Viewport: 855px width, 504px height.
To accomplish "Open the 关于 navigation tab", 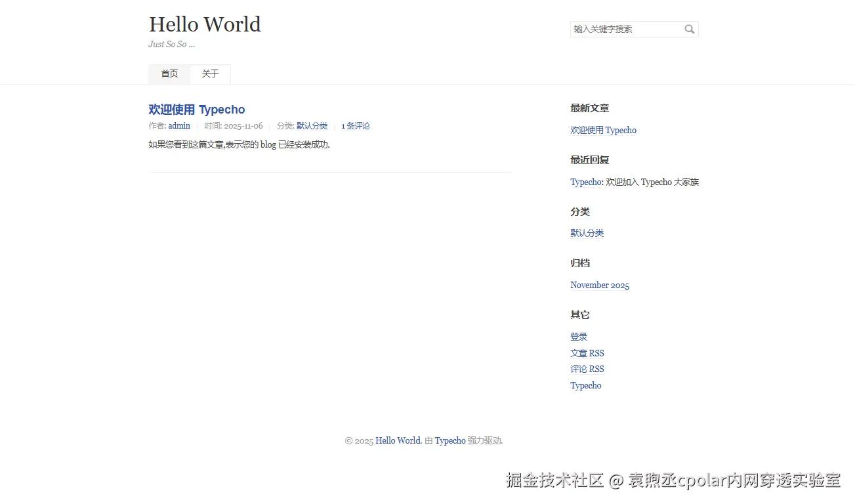I will click(210, 73).
